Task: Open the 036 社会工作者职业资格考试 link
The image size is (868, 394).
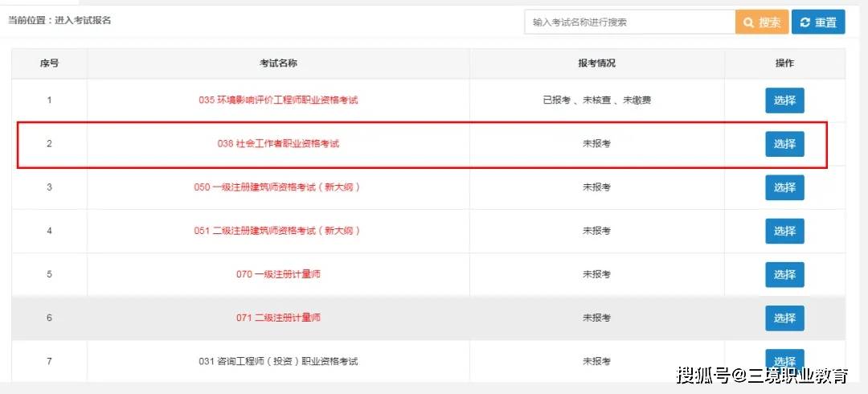Action: pos(278,143)
